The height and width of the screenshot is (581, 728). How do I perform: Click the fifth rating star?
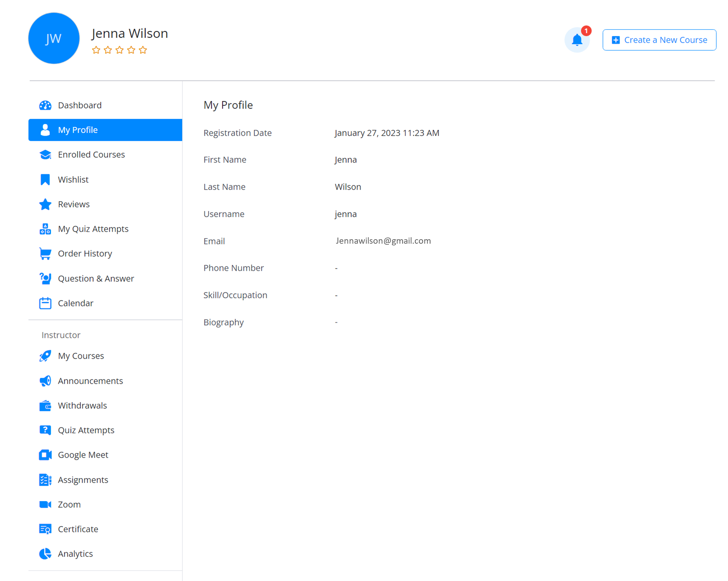(x=143, y=50)
